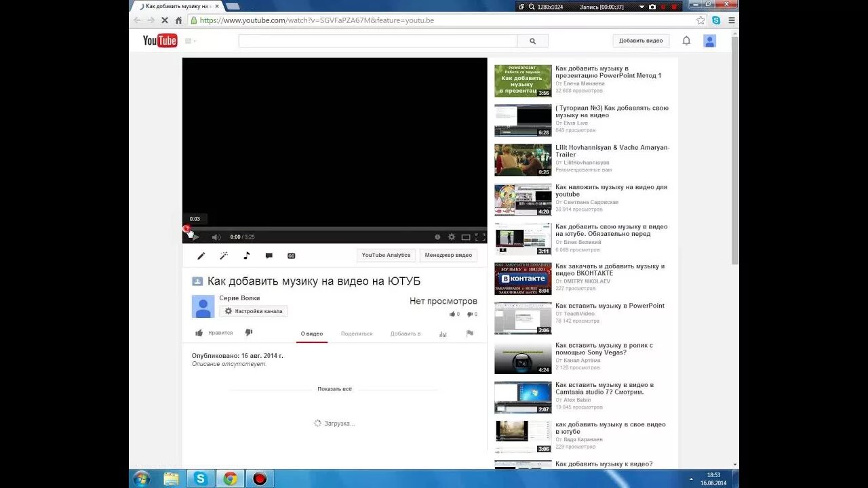This screenshot has width=868, height=488.
Task: Open the Windows Start menu
Action: 142,479
